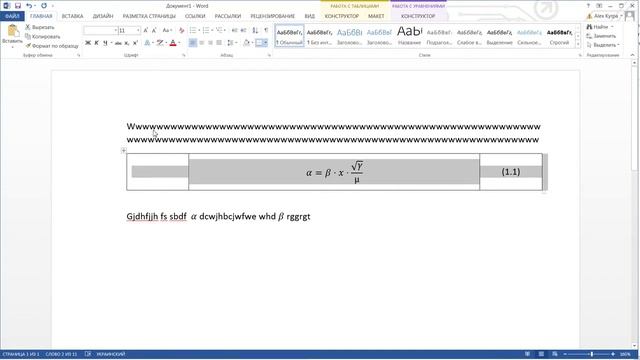Click the equation number (1.1) cell
Viewport: 640px width, 360px height.
511,172
